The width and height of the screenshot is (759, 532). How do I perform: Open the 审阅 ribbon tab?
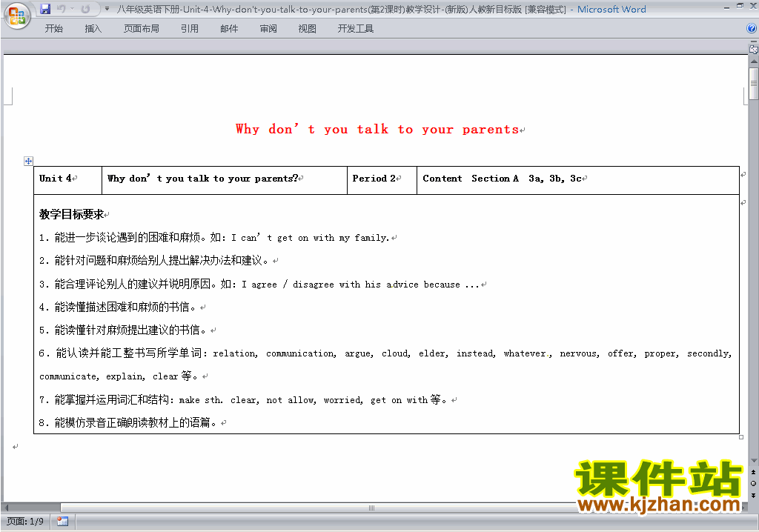(x=268, y=29)
